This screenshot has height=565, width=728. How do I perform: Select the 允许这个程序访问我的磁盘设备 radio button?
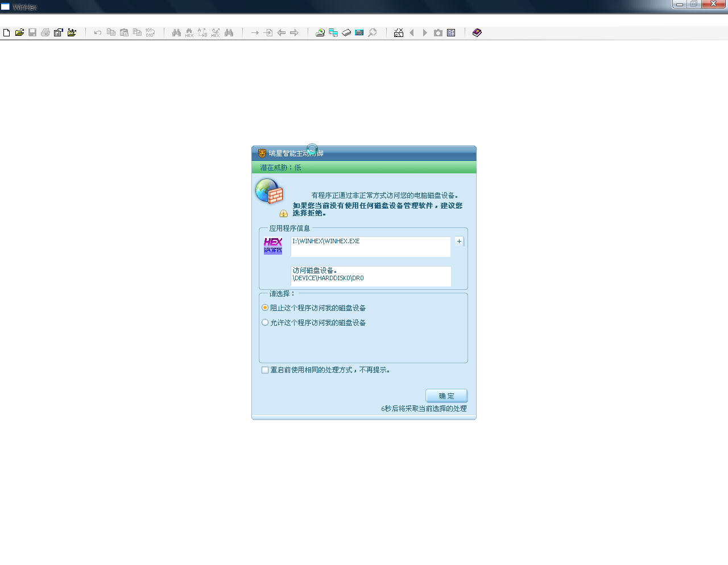[x=265, y=322]
